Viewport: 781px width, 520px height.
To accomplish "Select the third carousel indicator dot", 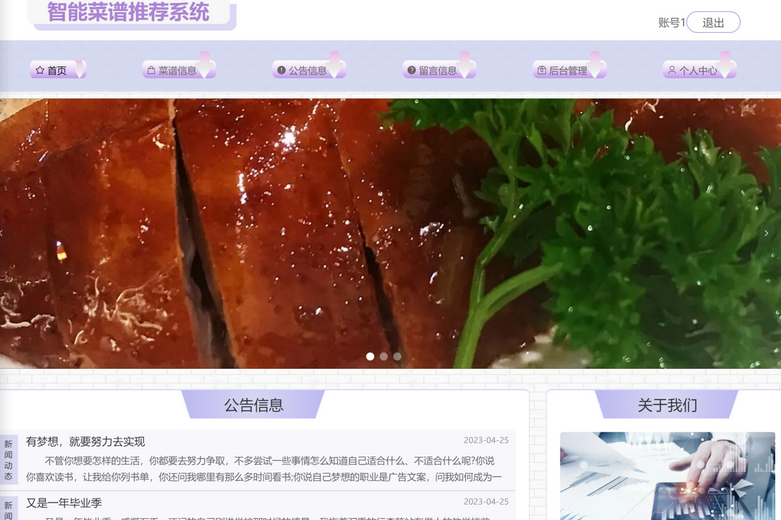I will pos(397,356).
